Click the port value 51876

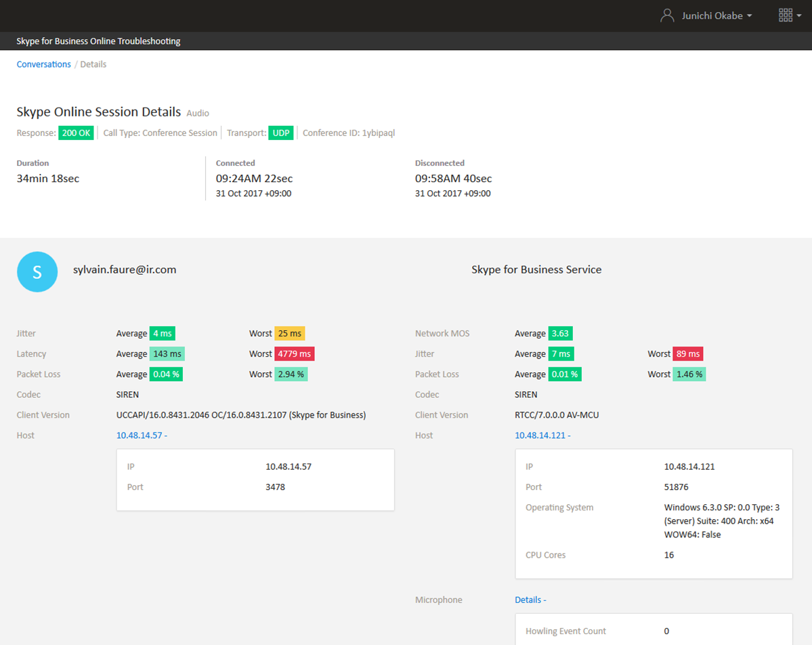click(x=677, y=487)
